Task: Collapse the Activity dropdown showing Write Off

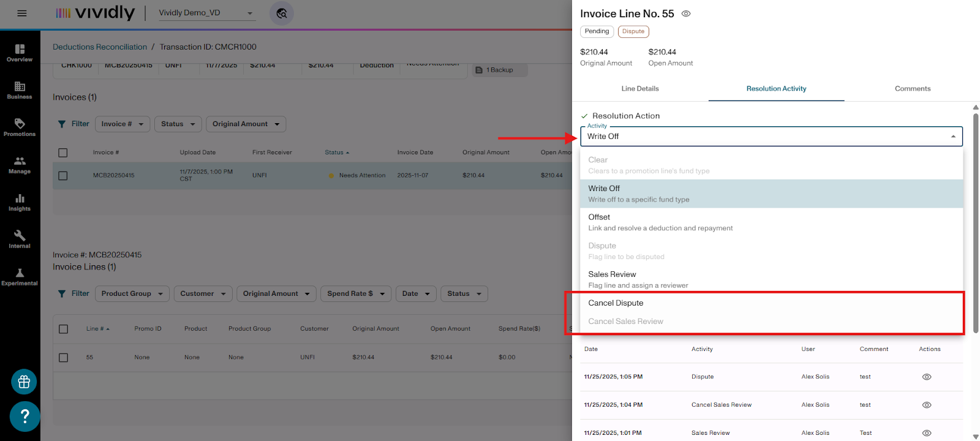Action: (952, 137)
